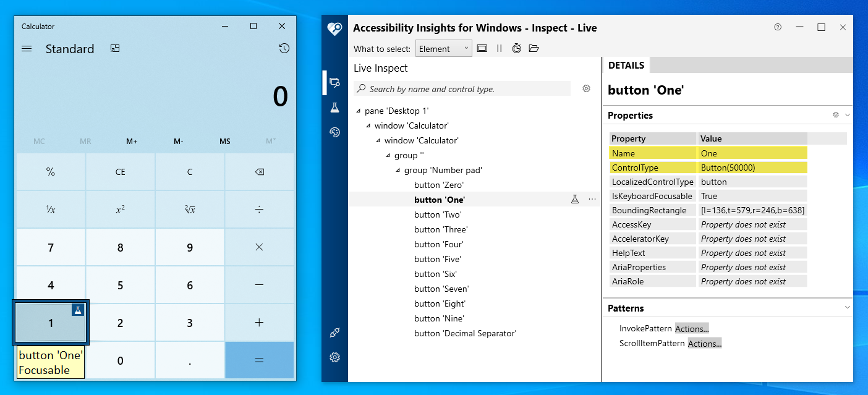Select button 'Decimal Separator' in the tree
The height and width of the screenshot is (395, 868).
point(465,333)
